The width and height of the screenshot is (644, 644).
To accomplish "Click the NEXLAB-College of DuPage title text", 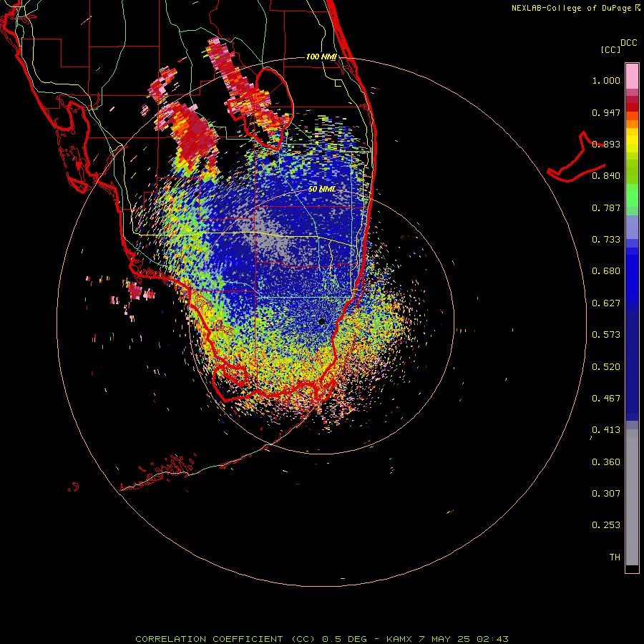I will coord(575,8).
